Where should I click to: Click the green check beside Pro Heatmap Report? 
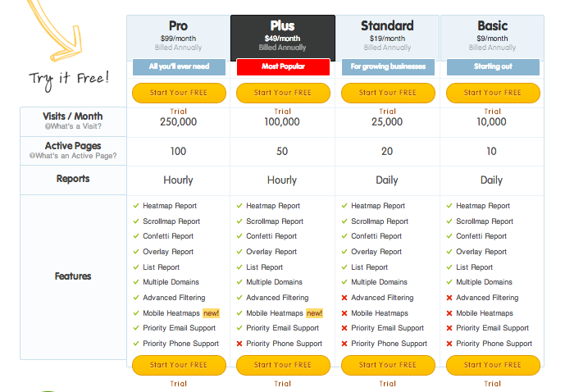tap(136, 206)
